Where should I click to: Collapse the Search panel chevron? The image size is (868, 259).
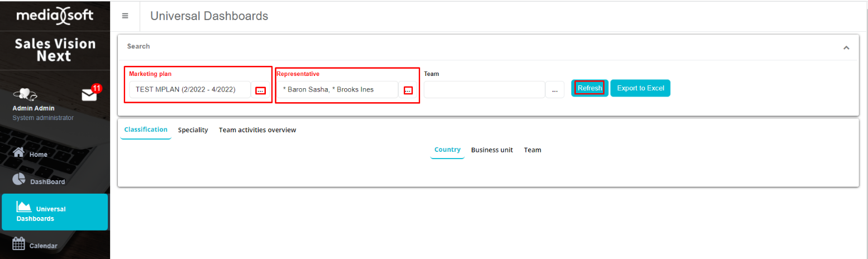846,47
